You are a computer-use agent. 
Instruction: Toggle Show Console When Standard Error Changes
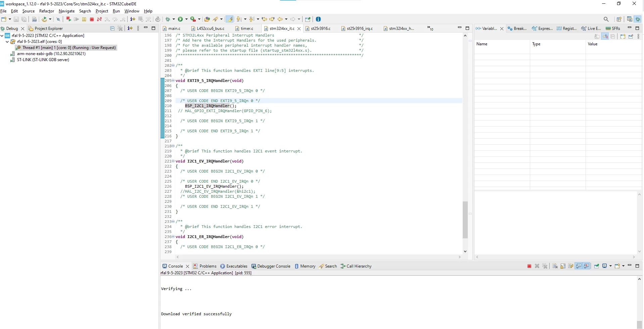tap(587, 266)
